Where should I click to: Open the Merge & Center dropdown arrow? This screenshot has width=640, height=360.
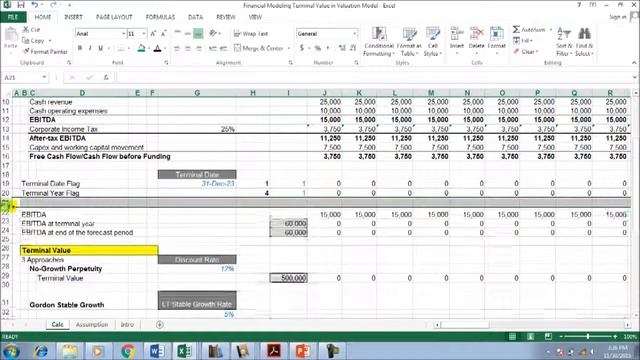pyautogui.click(x=289, y=48)
